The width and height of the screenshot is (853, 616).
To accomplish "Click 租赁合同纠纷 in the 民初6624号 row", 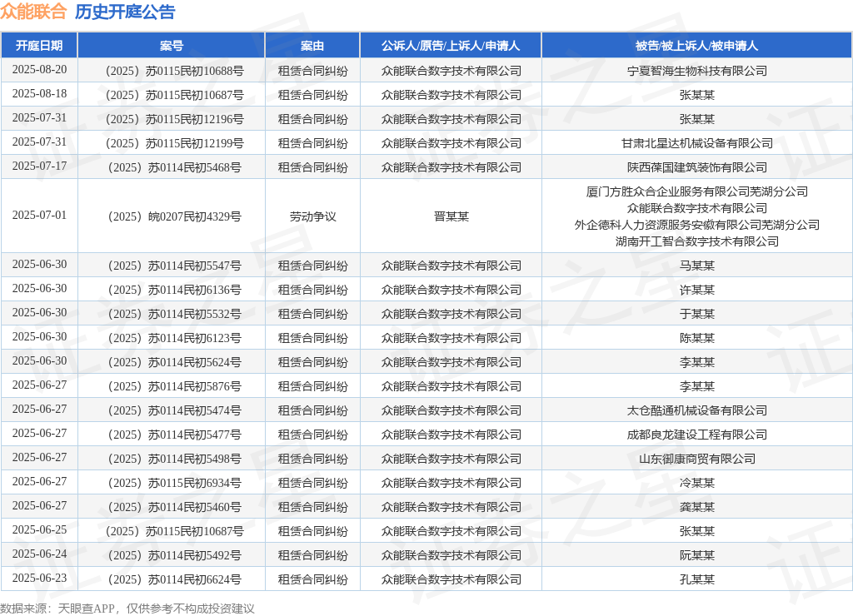I will [313, 579].
